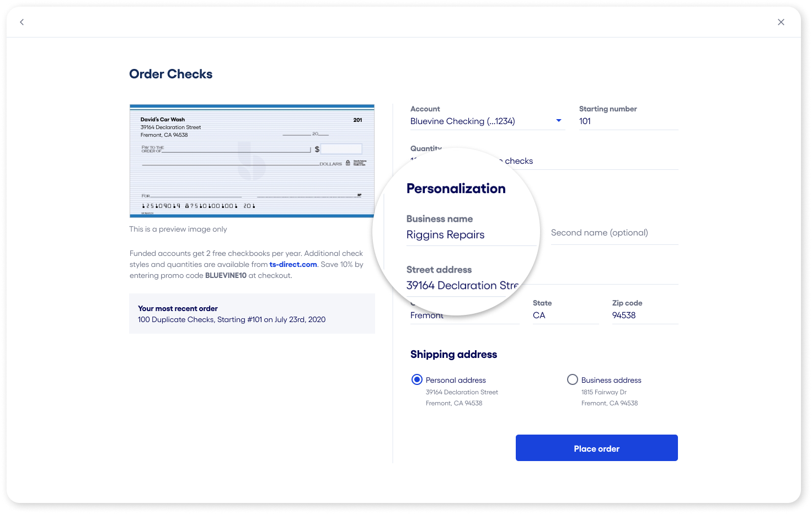This screenshot has height=514, width=812.
Task: Expand the Account dropdown arrow
Action: pos(558,121)
